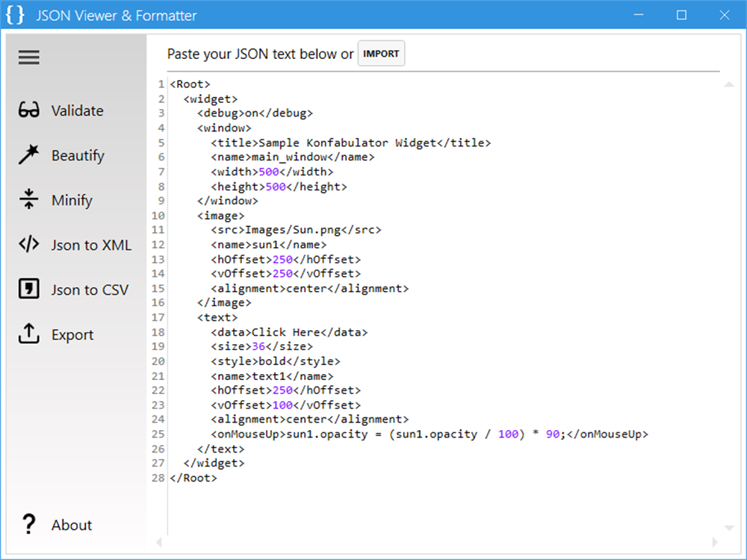
Task: Select the Validate tool in the sidebar
Action: [x=77, y=110]
